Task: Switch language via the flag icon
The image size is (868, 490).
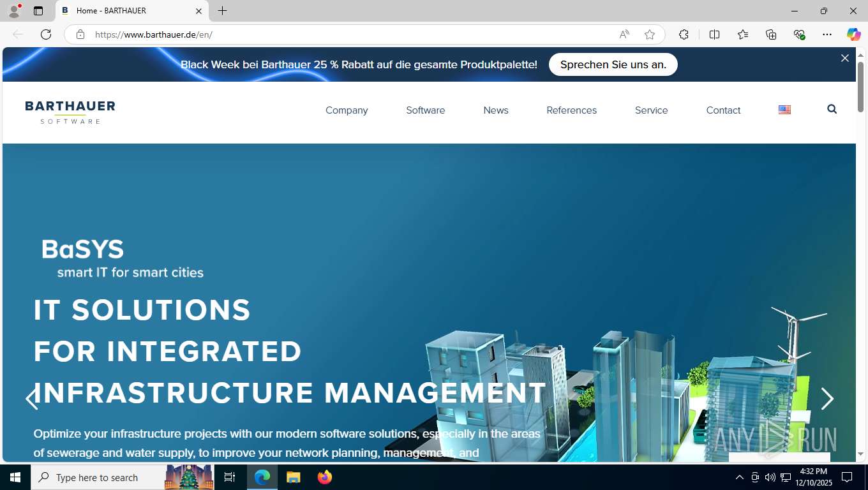Action: (785, 110)
